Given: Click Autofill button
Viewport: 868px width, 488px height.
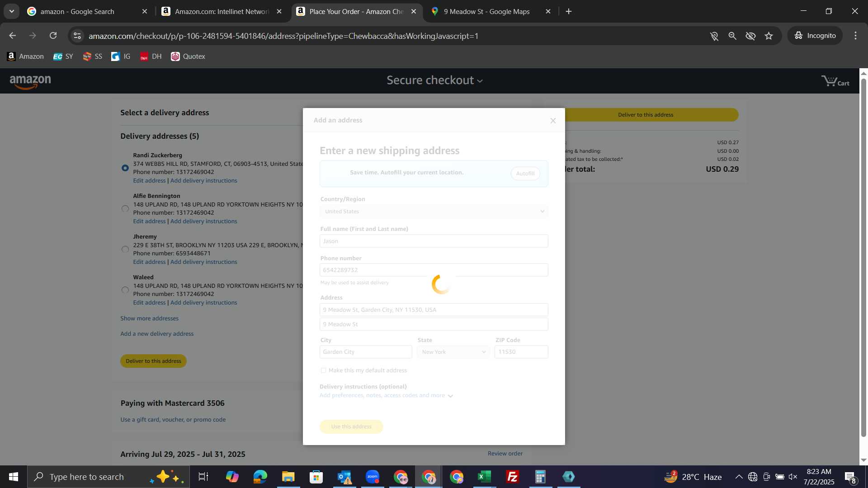Looking at the screenshot, I should tap(525, 174).
